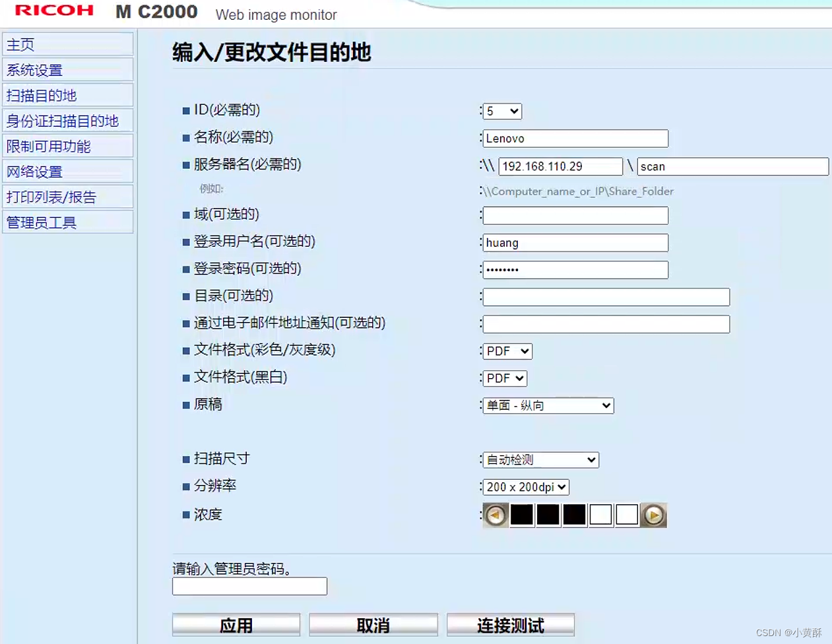Click the share folder field containing scan

(x=733, y=166)
